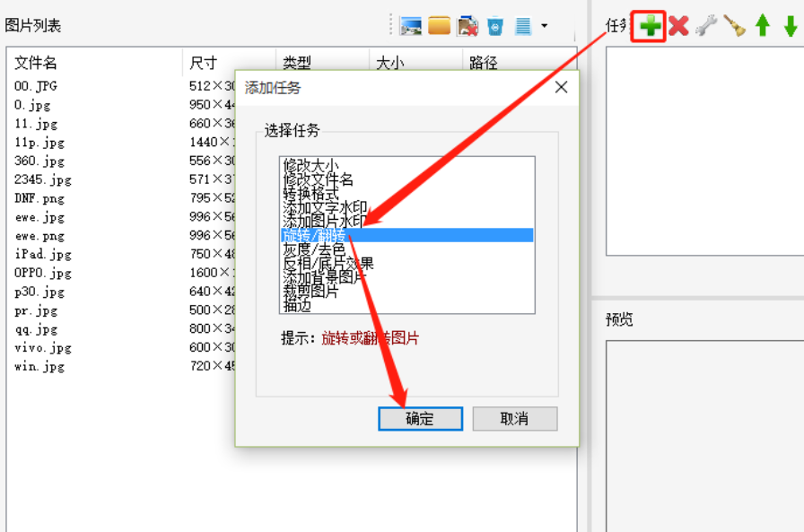Select file qq.jpg in image list
The width and height of the screenshot is (804, 532).
click(x=36, y=329)
